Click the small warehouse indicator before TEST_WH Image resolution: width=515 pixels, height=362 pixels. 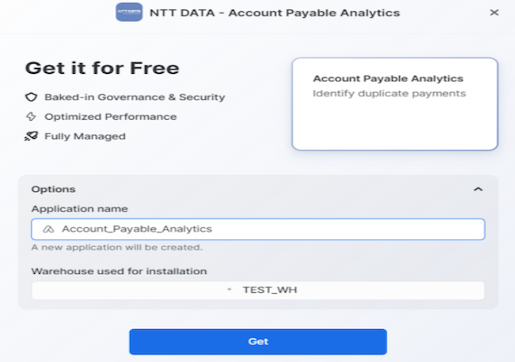point(229,289)
